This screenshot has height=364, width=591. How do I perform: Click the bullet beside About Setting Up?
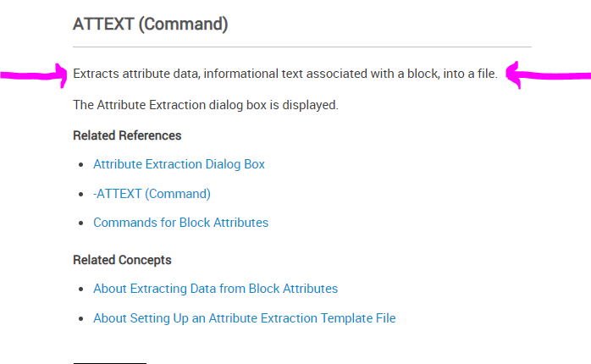80,319
